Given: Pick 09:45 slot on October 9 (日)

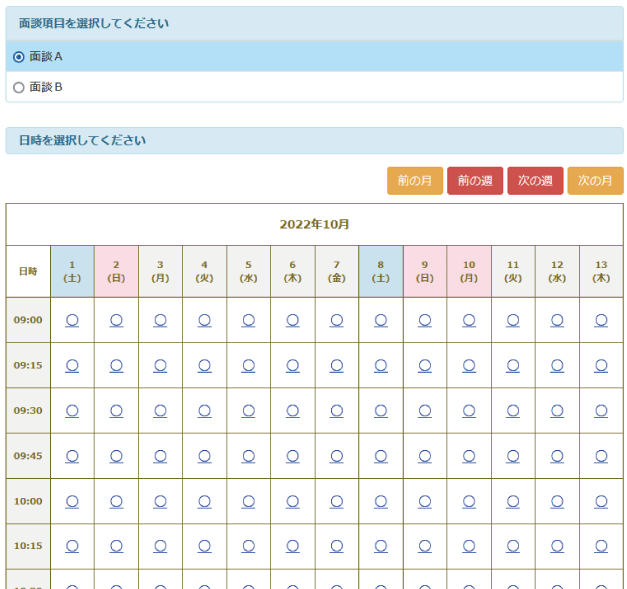Looking at the screenshot, I should [425, 455].
